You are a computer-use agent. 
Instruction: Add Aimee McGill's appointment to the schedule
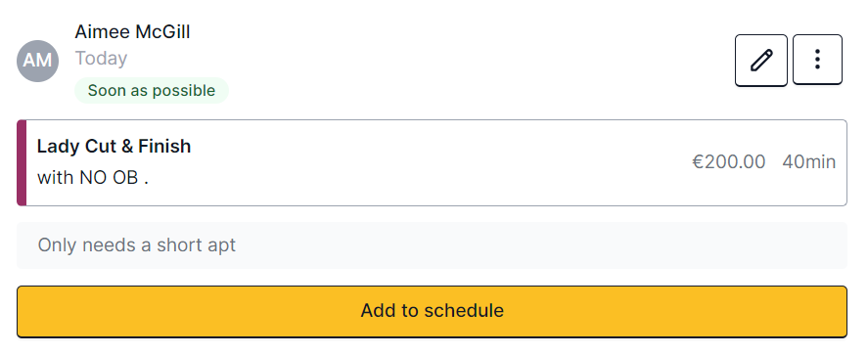tap(432, 311)
